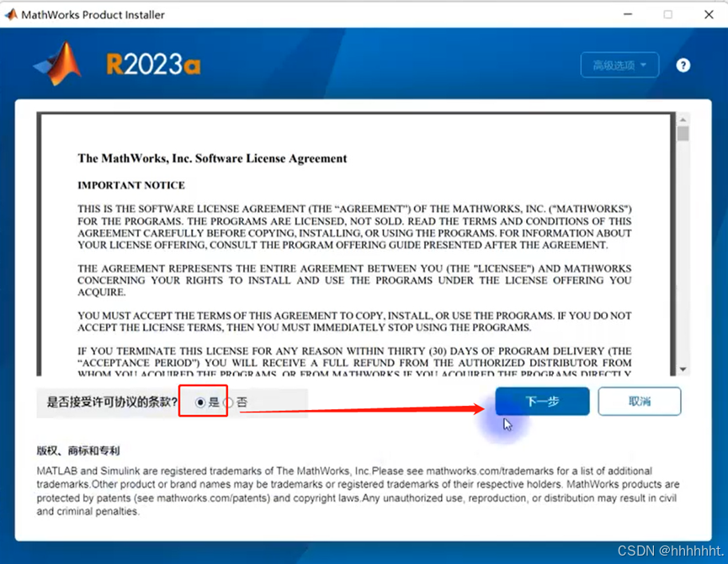Click the paragraph starting 'THE AGREEMENT REPRESENTS THE ENTIRE'
The width and height of the screenshot is (728, 564).
[x=354, y=280]
